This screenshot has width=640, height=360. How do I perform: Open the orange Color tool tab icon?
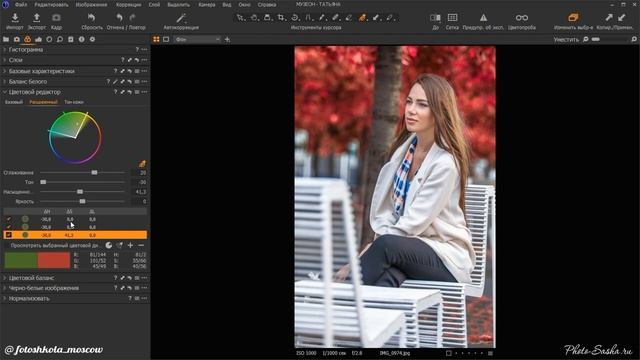tap(27, 40)
